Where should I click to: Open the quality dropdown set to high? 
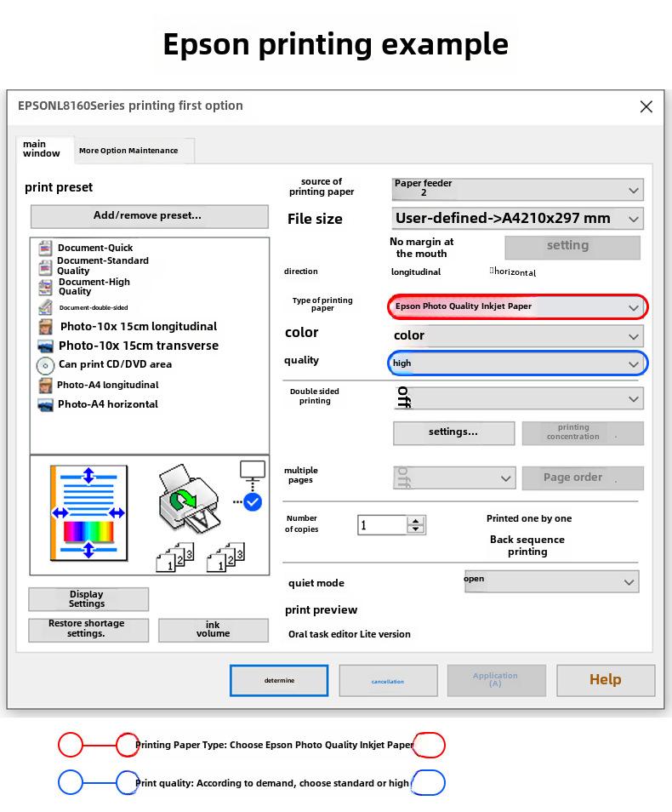(x=518, y=363)
